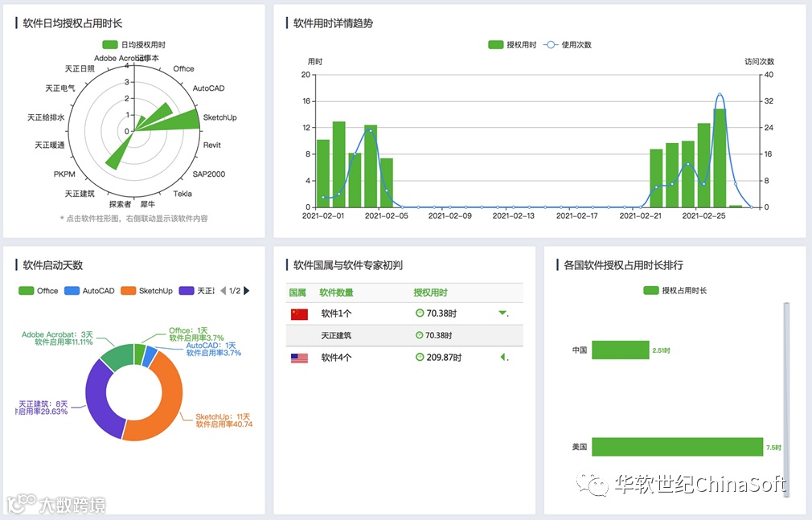Click the China flag icon
Screen dimensions: 812x520
[299, 314]
